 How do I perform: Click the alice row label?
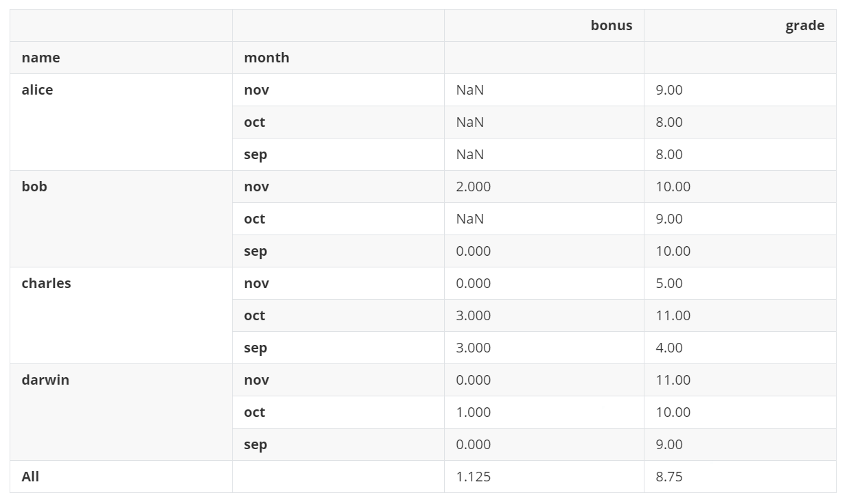pyautogui.click(x=37, y=91)
